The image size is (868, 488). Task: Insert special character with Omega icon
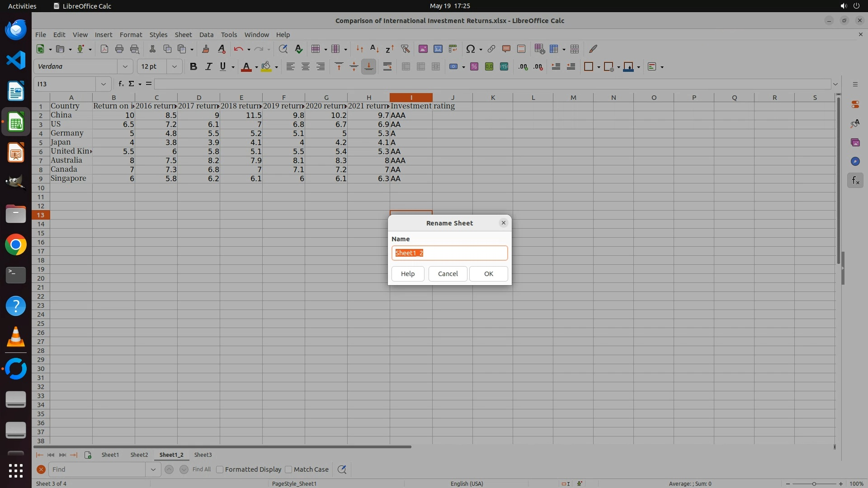tap(470, 49)
